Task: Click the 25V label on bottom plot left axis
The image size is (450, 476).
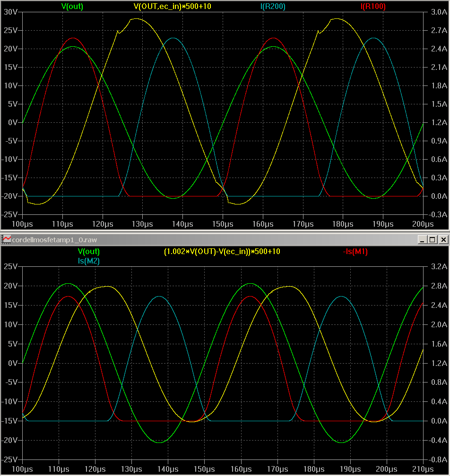Action: pos(10,266)
